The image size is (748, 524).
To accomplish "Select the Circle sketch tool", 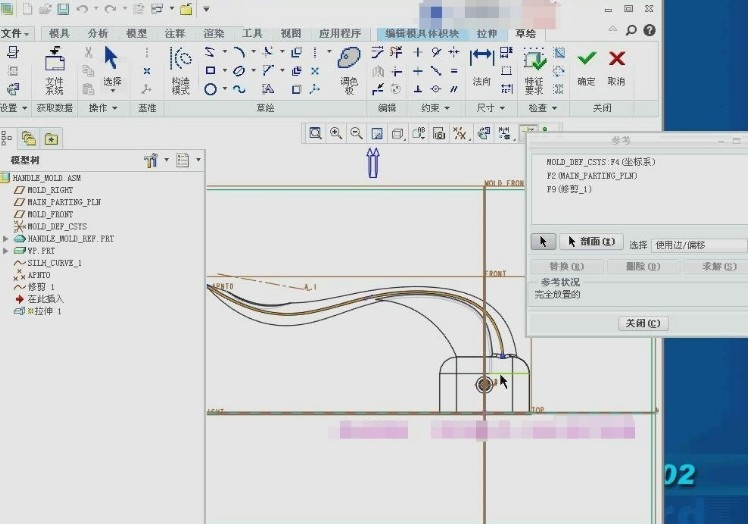I will [210, 89].
